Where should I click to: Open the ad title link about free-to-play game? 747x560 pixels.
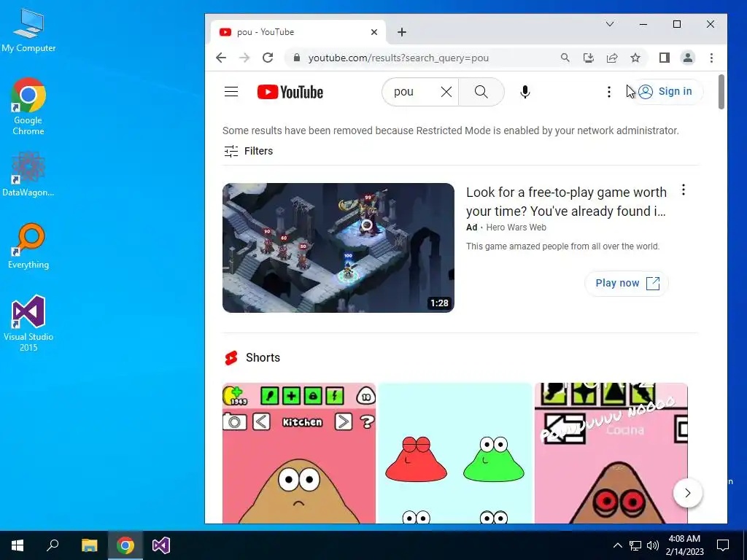pyautogui.click(x=566, y=201)
